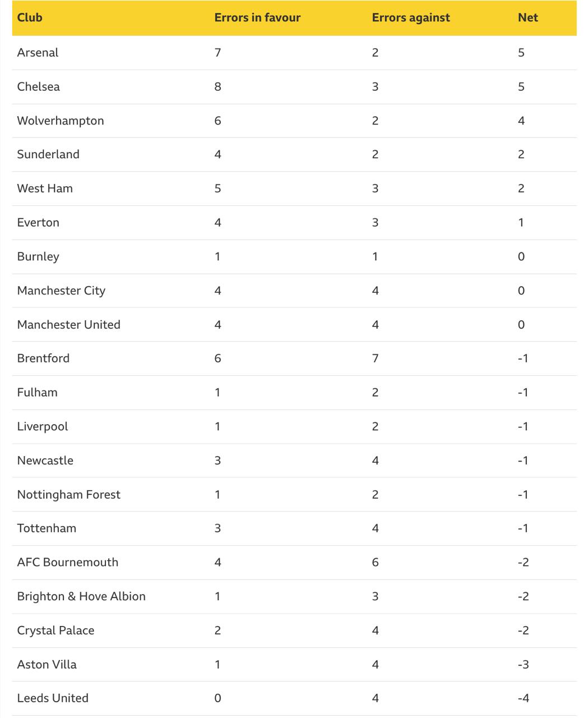Click the AFC Bournemouth club name
The width and height of the screenshot is (588, 718).
pyautogui.click(x=68, y=563)
